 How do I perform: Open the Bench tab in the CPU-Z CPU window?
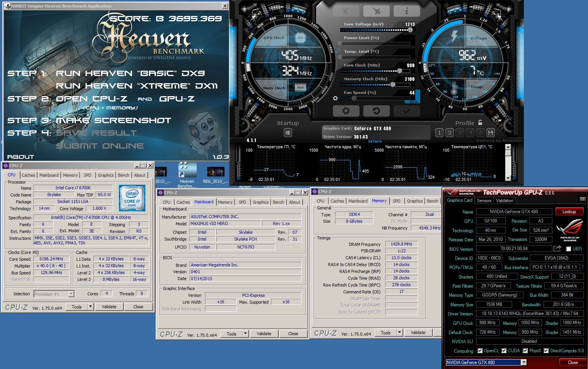point(123,175)
